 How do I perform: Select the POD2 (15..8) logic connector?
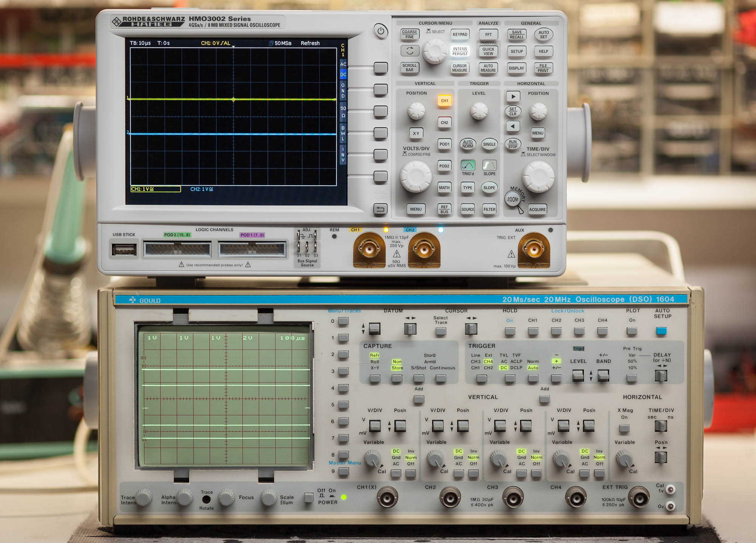tap(177, 250)
